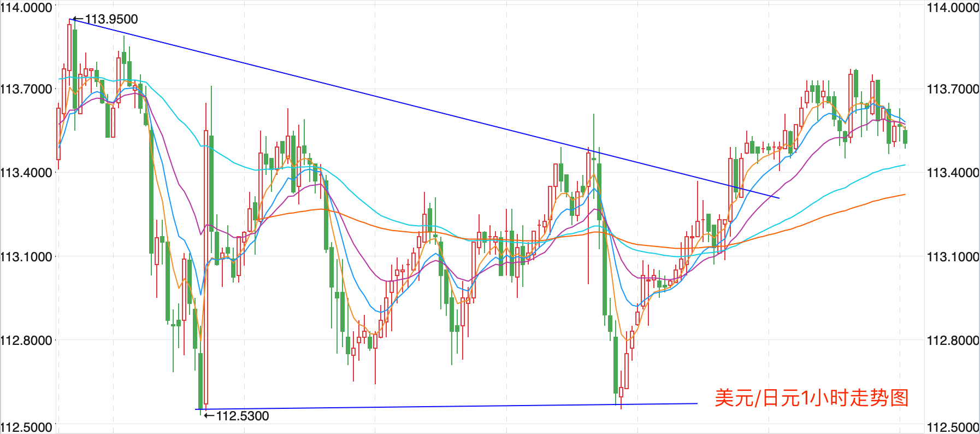Click the left axis 113.7000 label
This screenshot has width=980, height=434.
26,89
